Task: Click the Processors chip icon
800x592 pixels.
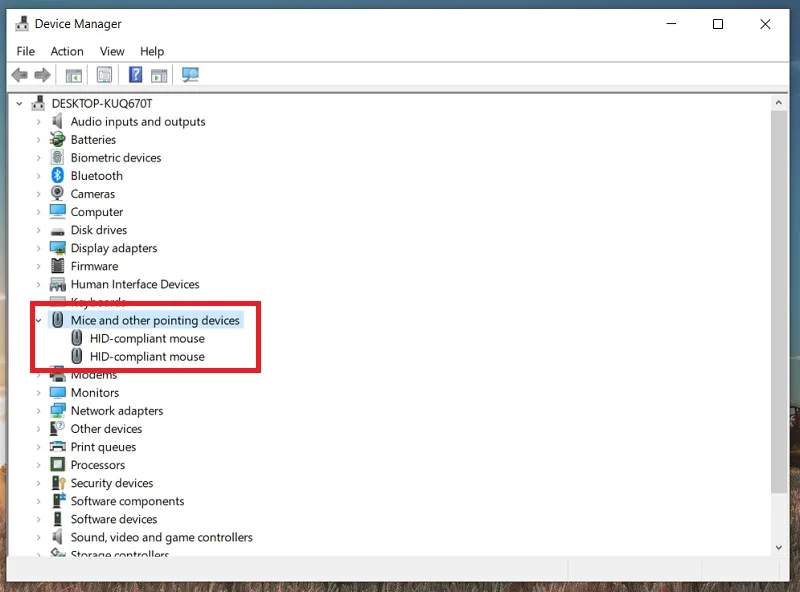Action: click(x=58, y=464)
